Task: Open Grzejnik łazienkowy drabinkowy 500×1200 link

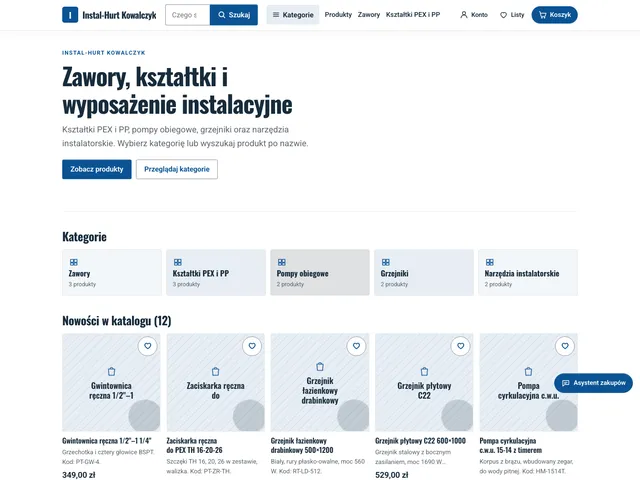Action: click(302, 445)
